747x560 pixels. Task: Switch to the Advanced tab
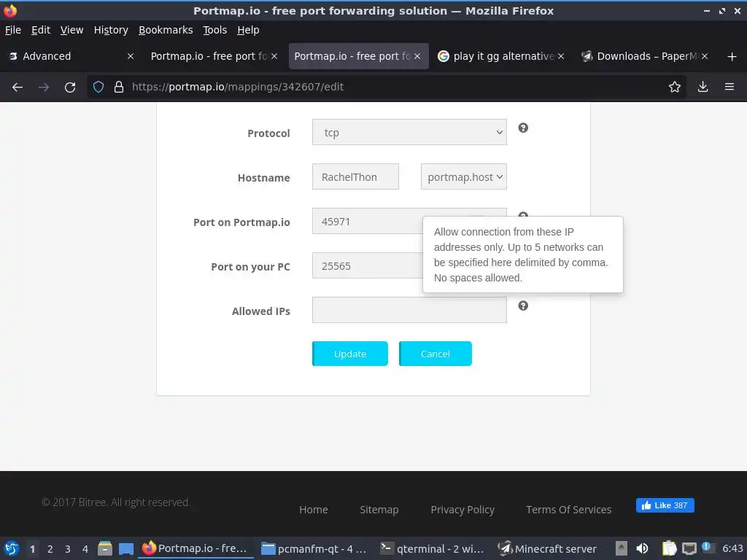(71, 56)
